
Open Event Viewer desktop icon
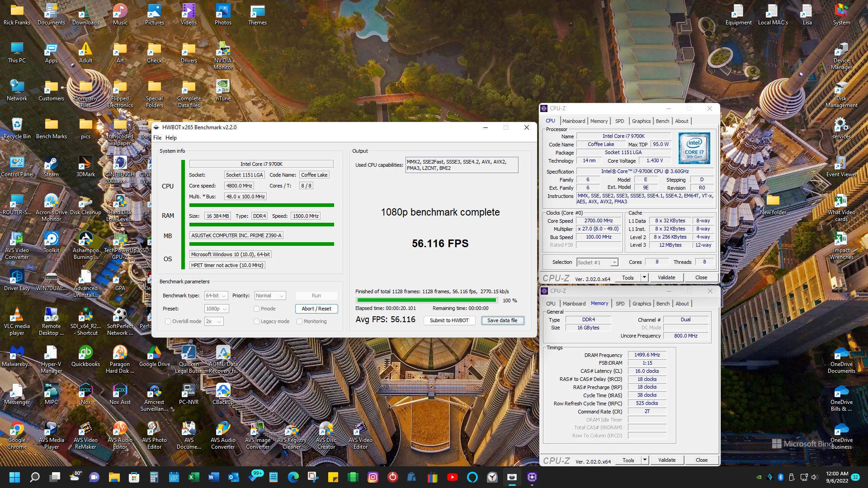[x=841, y=166]
